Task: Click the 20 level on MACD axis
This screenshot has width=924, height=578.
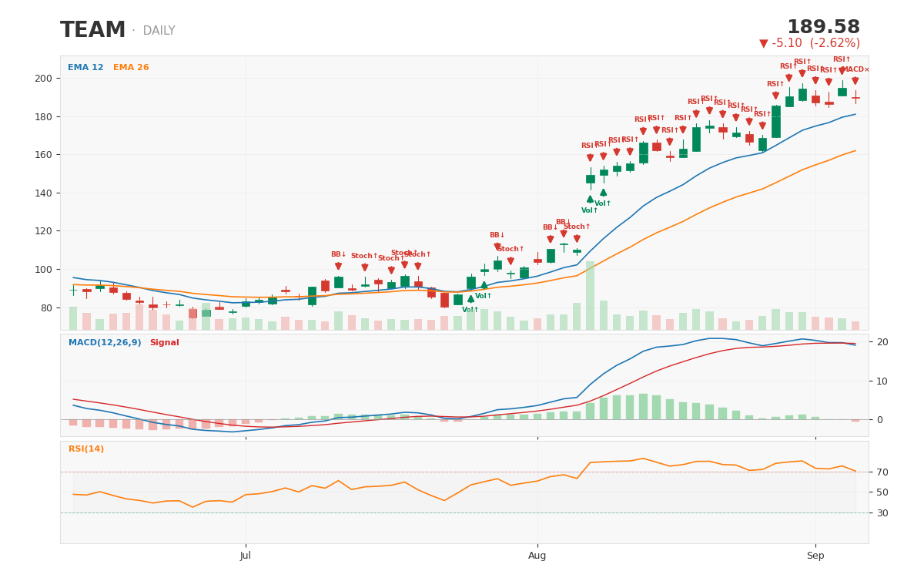Action: 882,342
